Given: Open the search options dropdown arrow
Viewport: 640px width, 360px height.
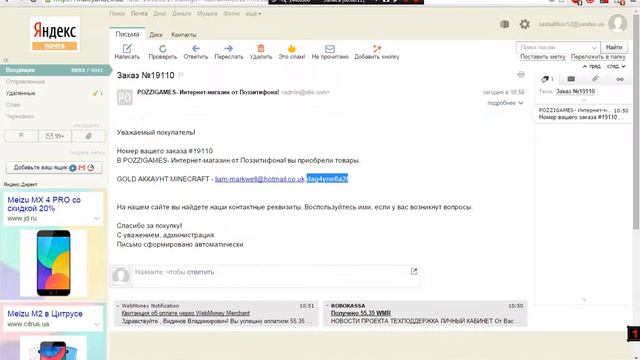Looking at the screenshot, I should tap(594, 48).
